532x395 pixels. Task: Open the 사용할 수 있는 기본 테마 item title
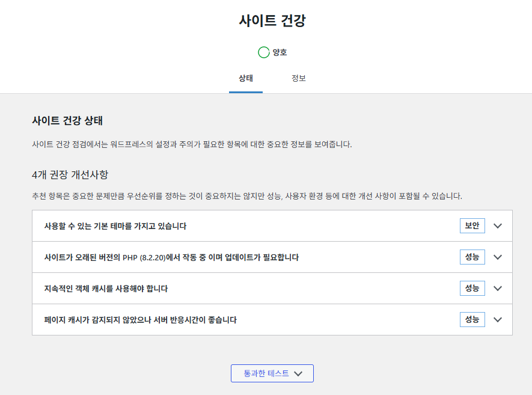(115, 226)
